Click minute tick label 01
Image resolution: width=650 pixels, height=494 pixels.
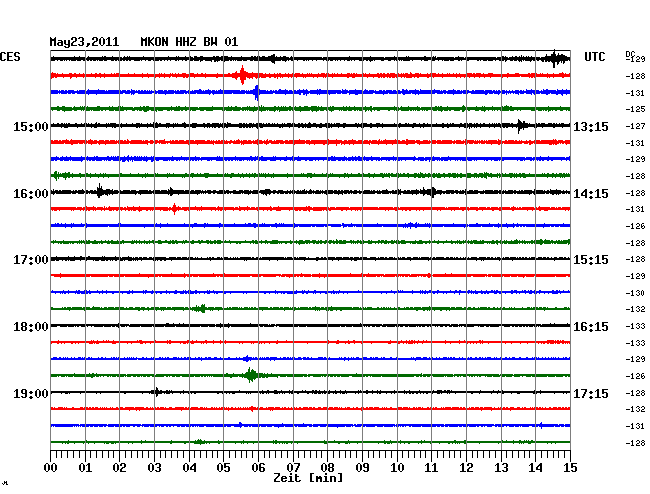point(85,468)
